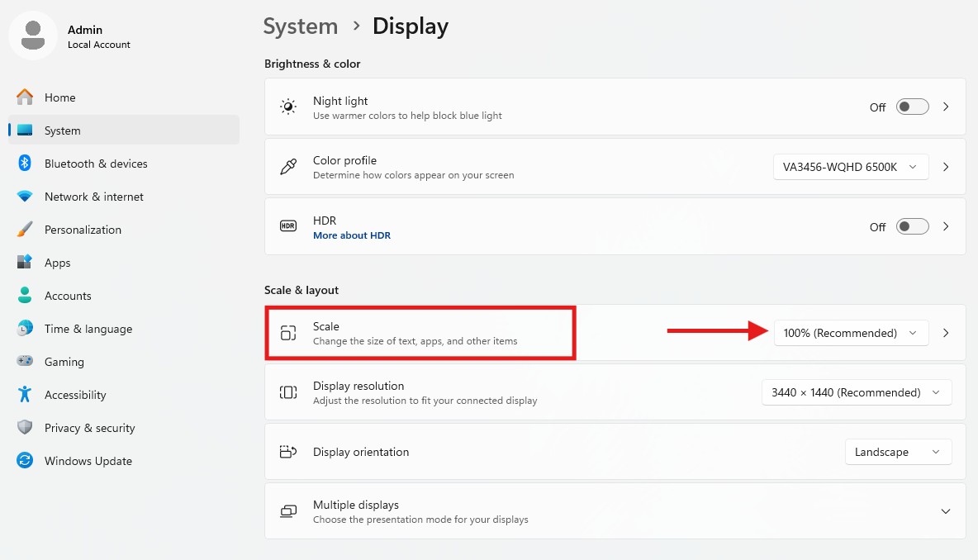Open the Scale percentage dropdown
The height and width of the screenshot is (560, 978).
coord(851,333)
